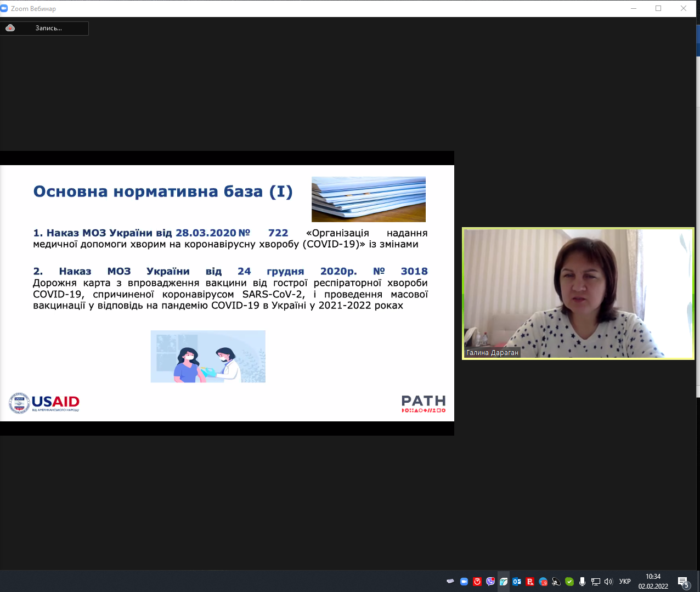Click the green checkmark tray icon
The width and height of the screenshot is (700, 592).
coord(569,582)
